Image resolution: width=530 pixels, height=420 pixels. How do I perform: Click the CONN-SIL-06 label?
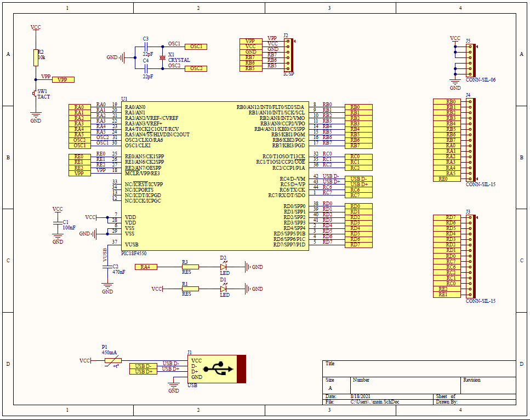(x=481, y=80)
